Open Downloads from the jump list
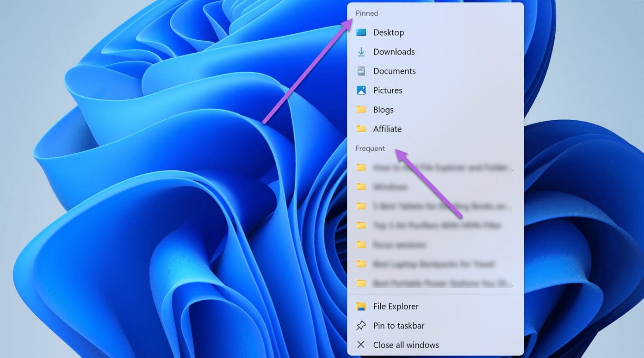644x358 pixels. [394, 52]
